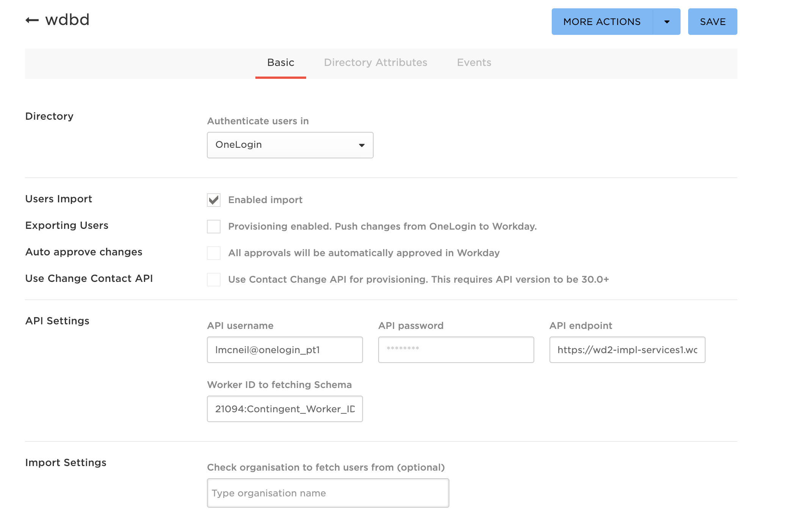
Task: Open the Directory Attributes tab
Action: (x=376, y=63)
